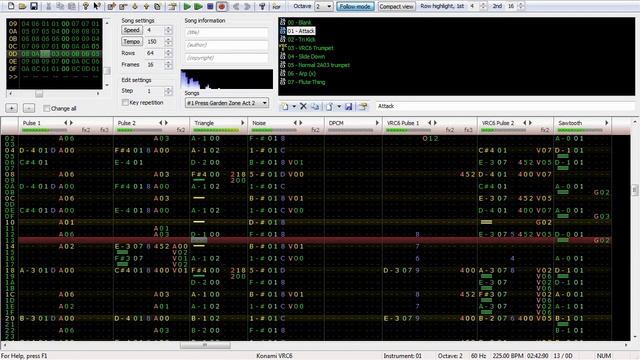Create NSF file icon
Screen dimensions: 640x360
click(x=276, y=6)
